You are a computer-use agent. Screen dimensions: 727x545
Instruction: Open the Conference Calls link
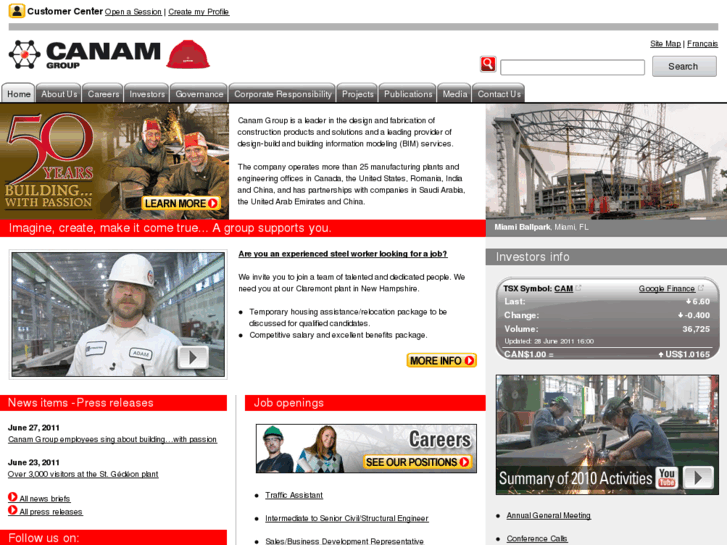(x=537, y=539)
